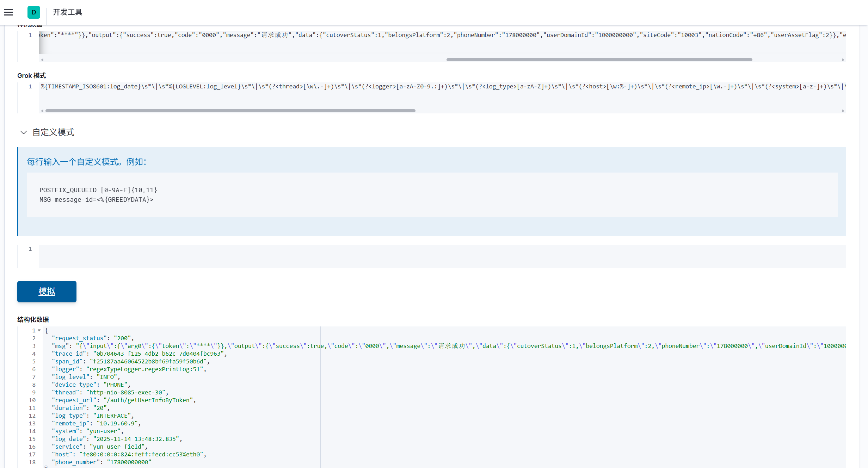Click the sample data horizontal scrollbar thumb
This screenshot has width=868, height=468.
point(599,60)
